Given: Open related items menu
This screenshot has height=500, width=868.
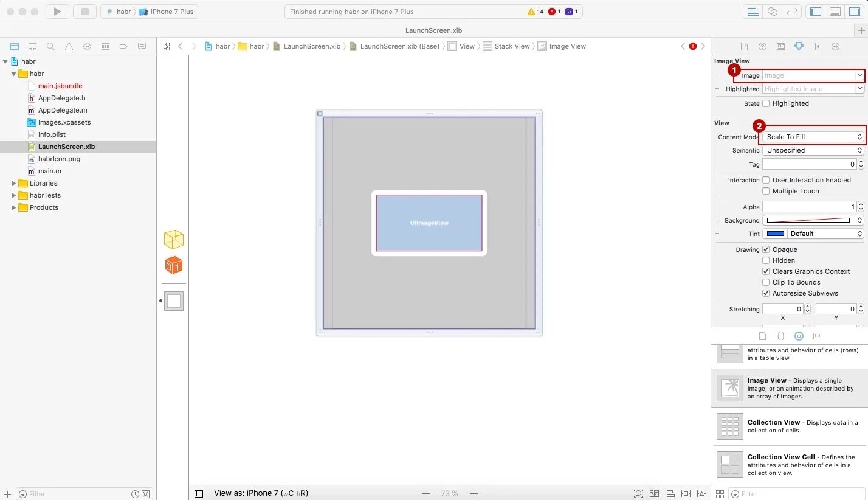Looking at the screenshot, I should tap(165, 46).
